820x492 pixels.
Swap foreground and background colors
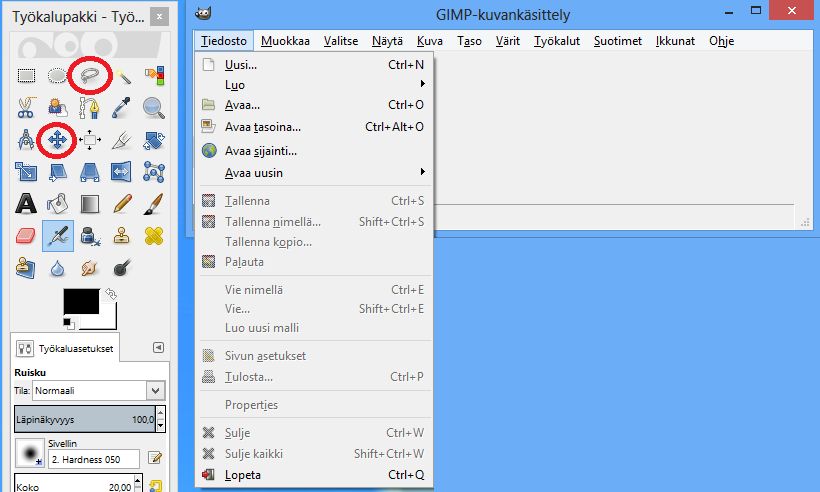[x=111, y=294]
